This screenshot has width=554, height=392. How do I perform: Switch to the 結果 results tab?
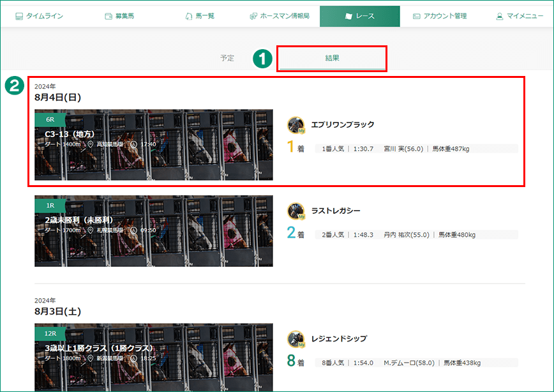coord(332,58)
